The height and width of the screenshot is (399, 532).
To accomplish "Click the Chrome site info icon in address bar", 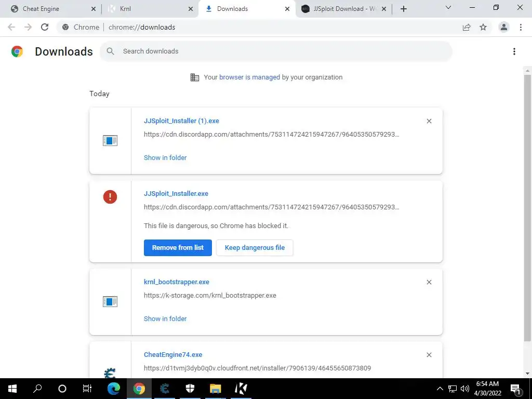I will click(x=65, y=27).
